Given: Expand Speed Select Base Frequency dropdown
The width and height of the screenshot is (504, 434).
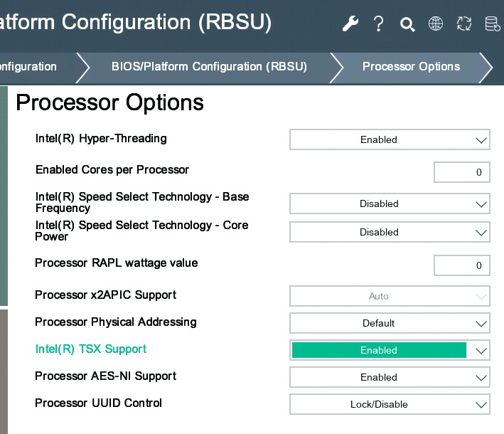Looking at the screenshot, I should click(390, 203).
